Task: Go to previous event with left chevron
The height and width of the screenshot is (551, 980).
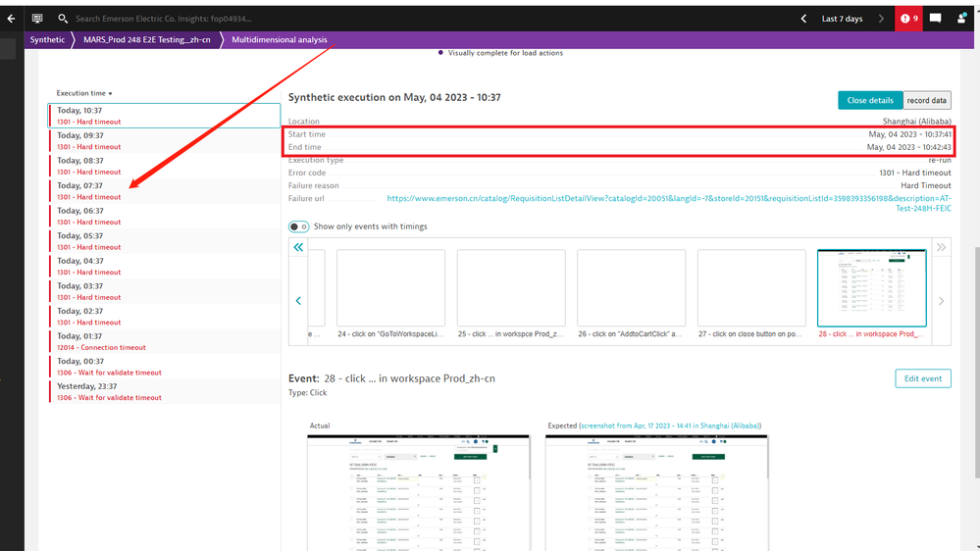Action: click(x=298, y=301)
